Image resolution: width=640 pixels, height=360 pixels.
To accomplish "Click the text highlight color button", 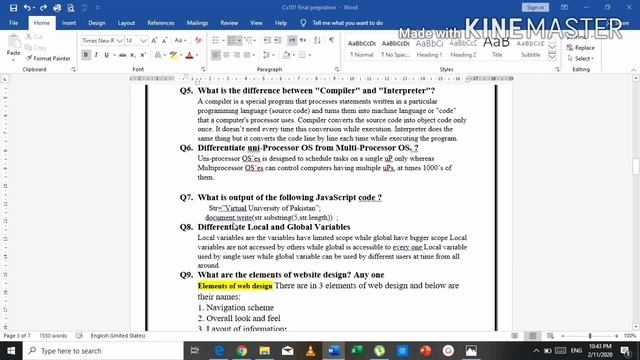I will tap(173, 55).
